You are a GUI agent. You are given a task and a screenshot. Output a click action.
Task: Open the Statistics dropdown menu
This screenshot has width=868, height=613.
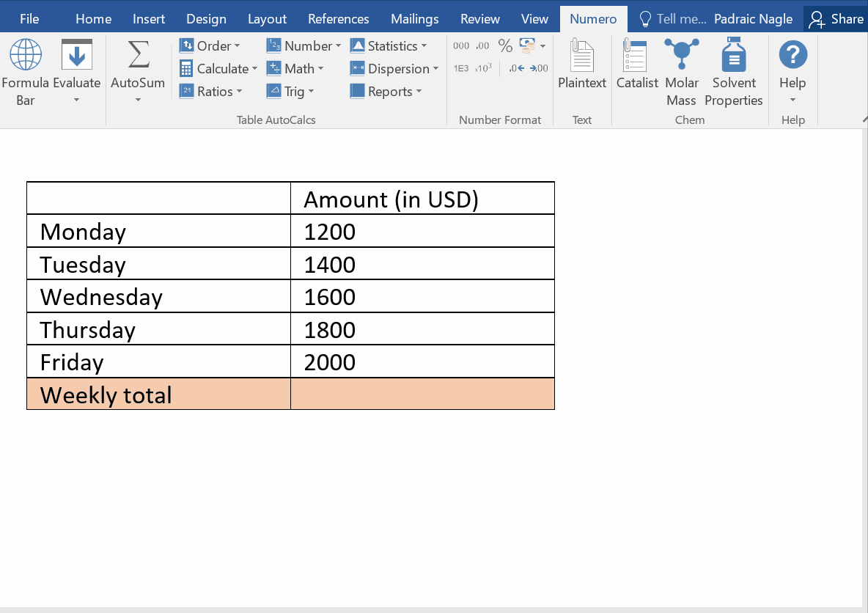point(389,46)
